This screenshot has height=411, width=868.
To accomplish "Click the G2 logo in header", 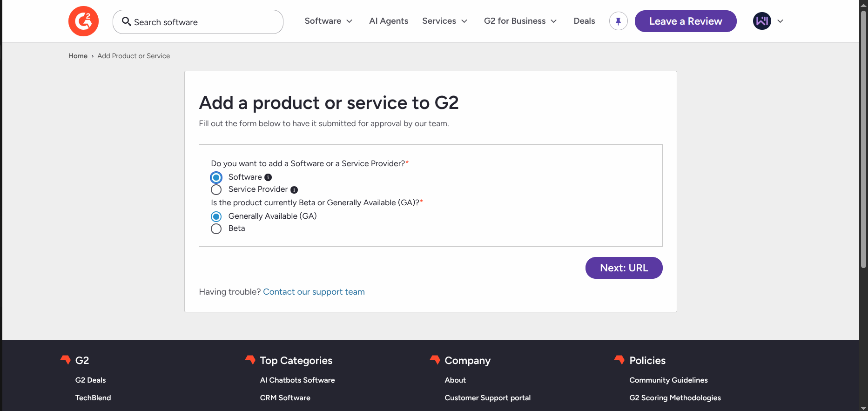I will pos(83,21).
